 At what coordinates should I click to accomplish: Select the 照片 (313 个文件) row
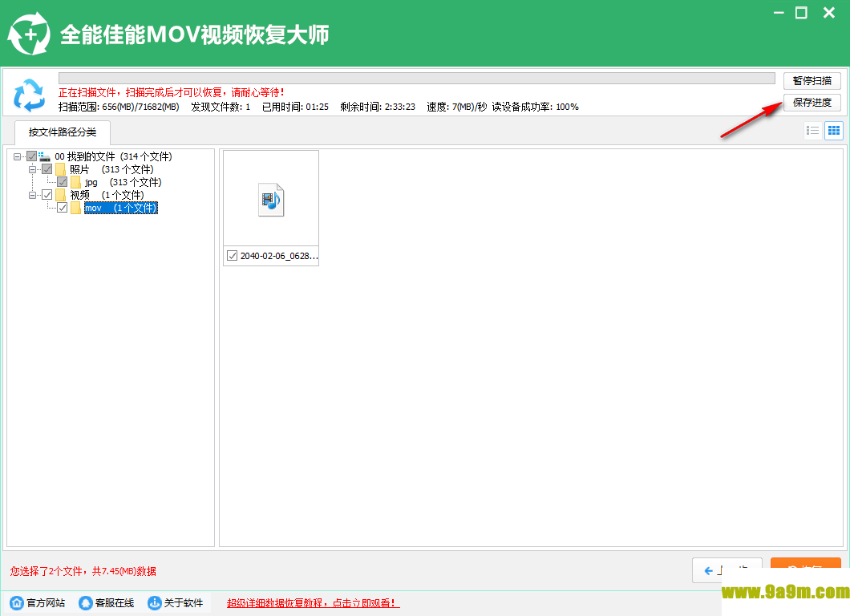pyautogui.click(x=111, y=170)
